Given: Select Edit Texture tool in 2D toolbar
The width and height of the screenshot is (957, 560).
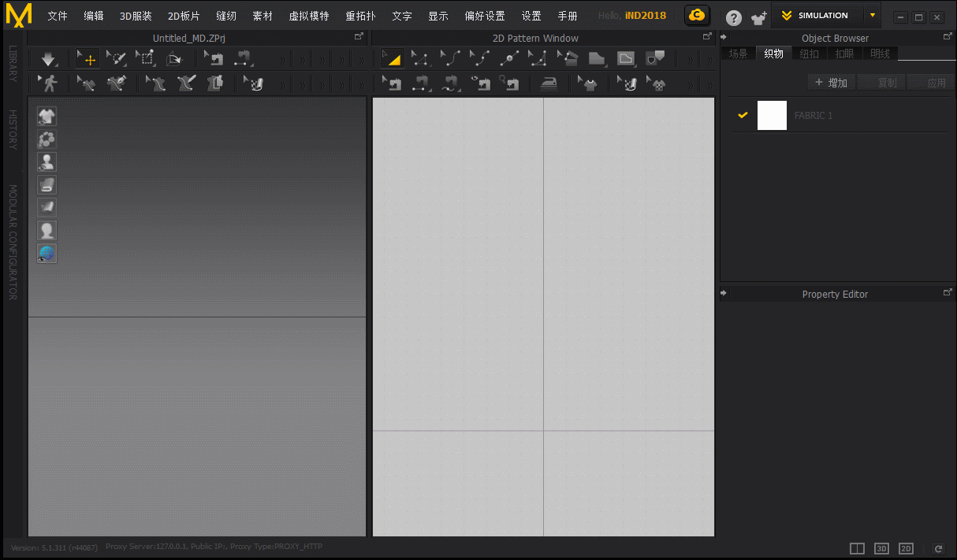Looking at the screenshot, I should tap(627, 83).
